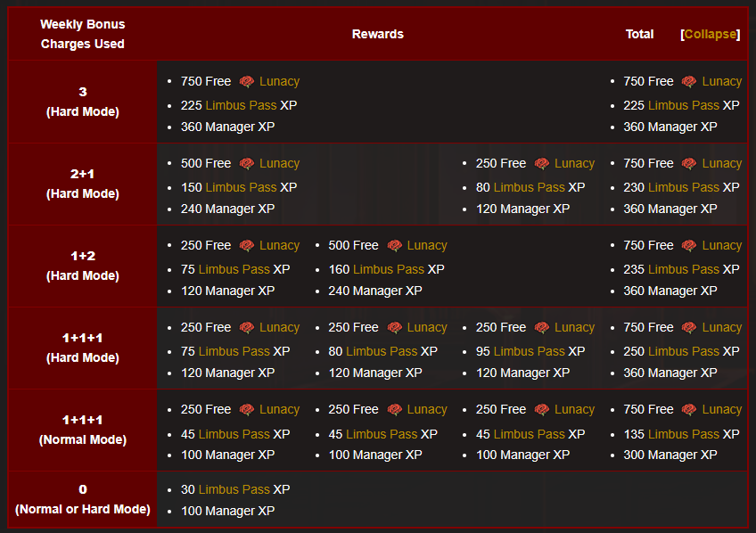Screen dimensions: 756x533
Task: Open Limbus Pass link in 230 XP total entry
Action: coord(684,187)
